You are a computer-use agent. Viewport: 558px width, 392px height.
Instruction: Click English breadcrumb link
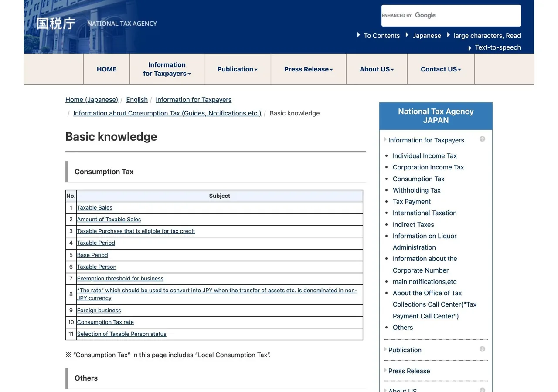[x=137, y=100]
